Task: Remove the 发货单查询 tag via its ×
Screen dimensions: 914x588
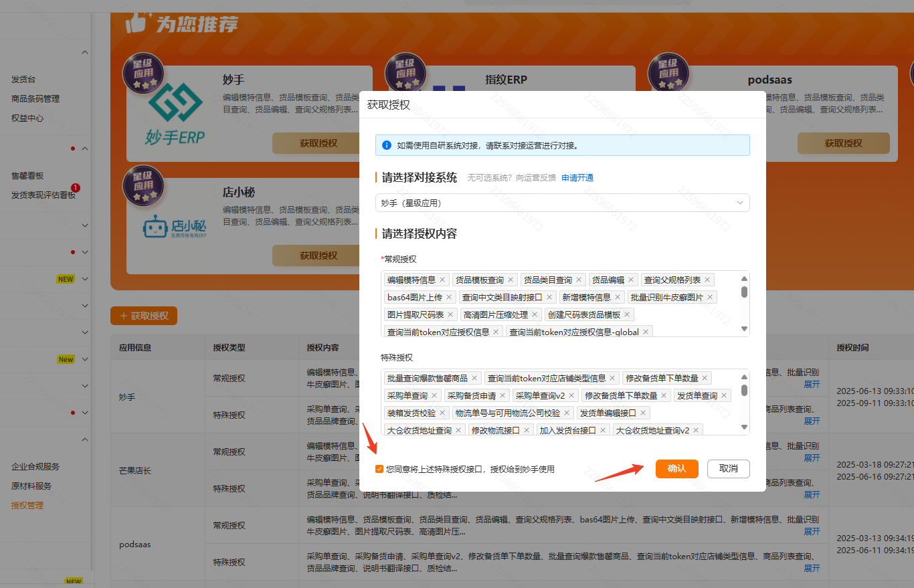Action: point(724,395)
